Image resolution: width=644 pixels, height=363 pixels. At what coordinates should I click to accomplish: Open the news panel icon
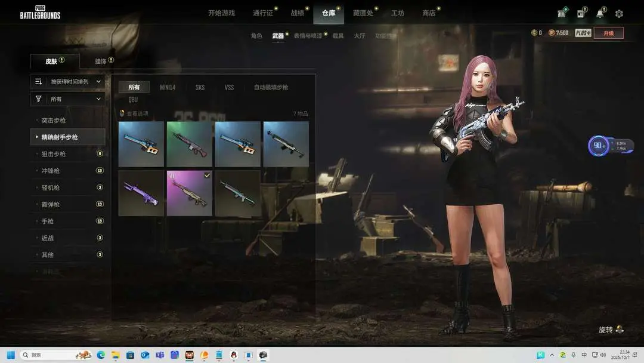coord(581,13)
